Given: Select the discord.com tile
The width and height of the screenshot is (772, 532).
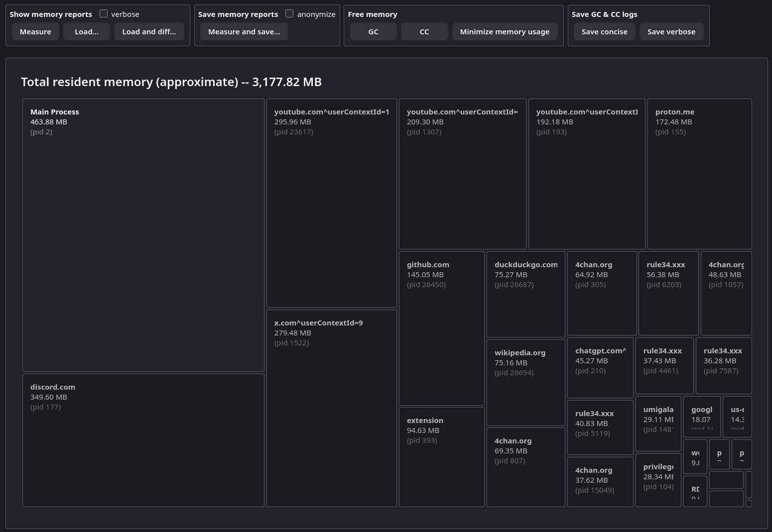Looking at the screenshot, I should tap(143, 440).
